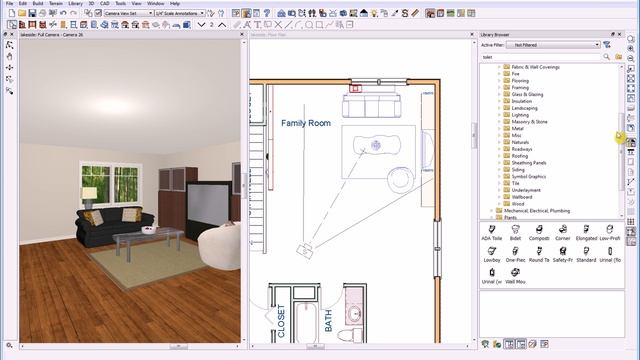Expand the Roofing folder
The image size is (640, 360).
tap(499, 156)
